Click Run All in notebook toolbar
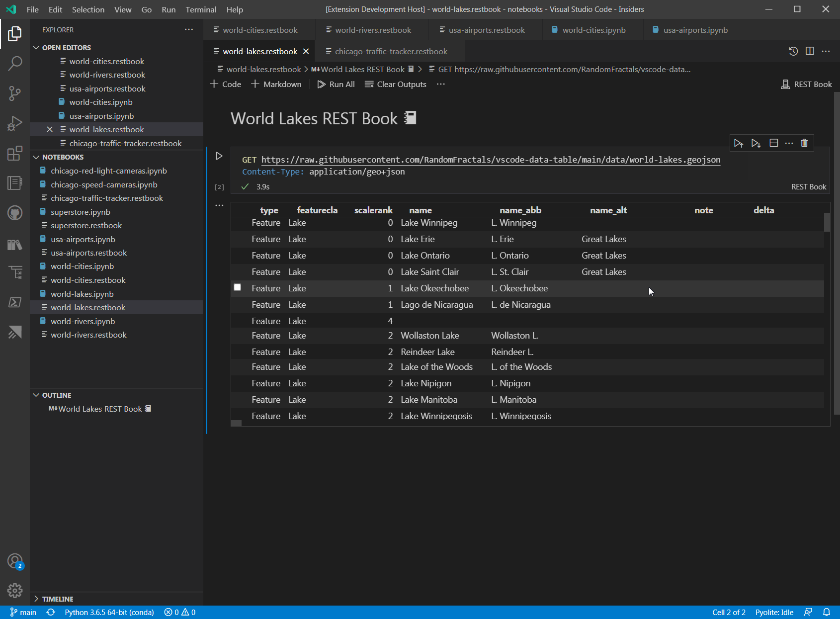840x619 pixels. click(336, 84)
